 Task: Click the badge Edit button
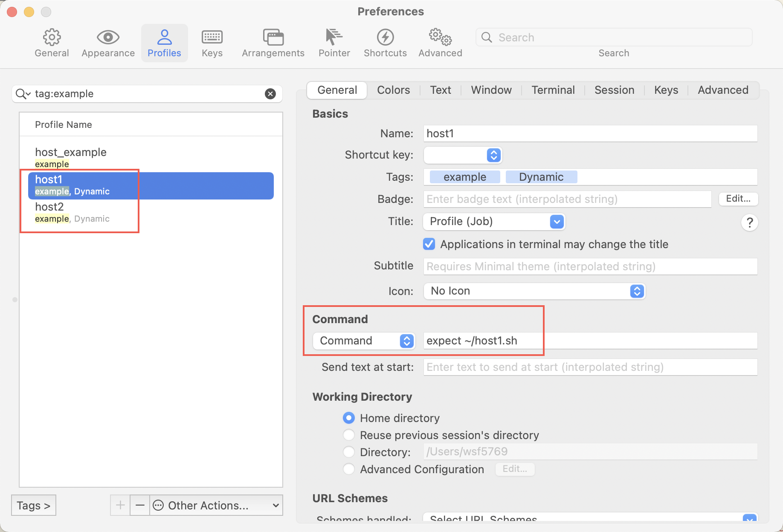tap(738, 199)
